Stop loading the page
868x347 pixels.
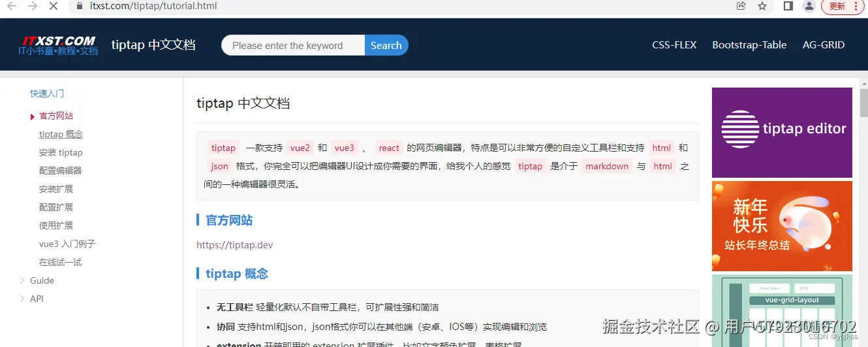pos(54,6)
